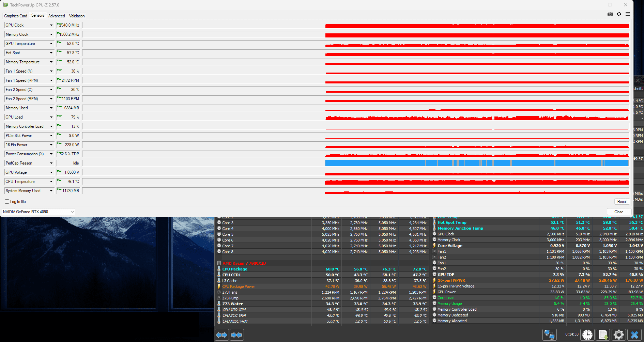Screen dimensions: 644x342
Task: Click HWiNFO clock reset timer icon
Action: coord(587,335)
